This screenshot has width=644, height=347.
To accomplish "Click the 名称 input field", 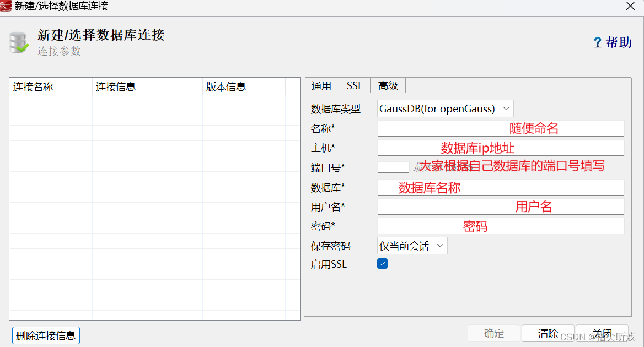I will tap(500, 128).
